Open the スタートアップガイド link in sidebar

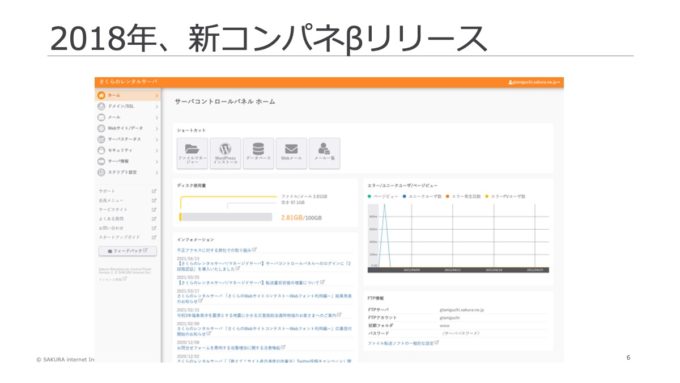point(119,237)
